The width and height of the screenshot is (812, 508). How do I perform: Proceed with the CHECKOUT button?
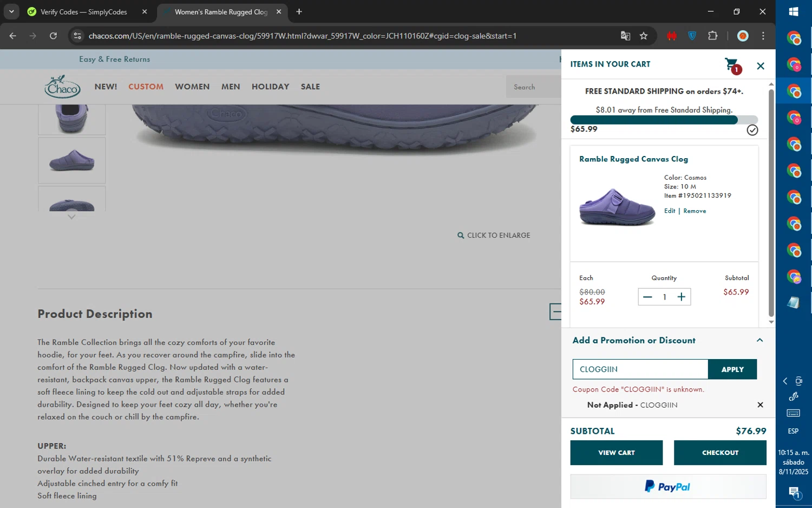pyautogui.click(x=720, y=453)
